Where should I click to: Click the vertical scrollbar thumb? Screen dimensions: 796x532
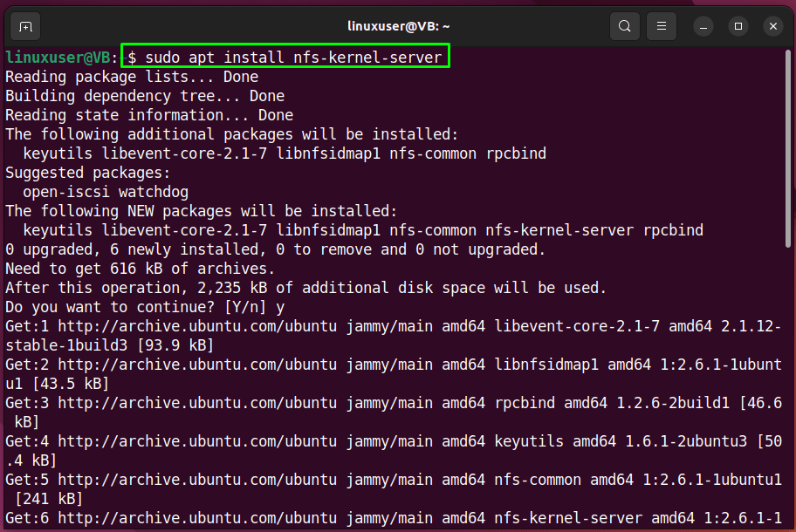coord(788,148)
